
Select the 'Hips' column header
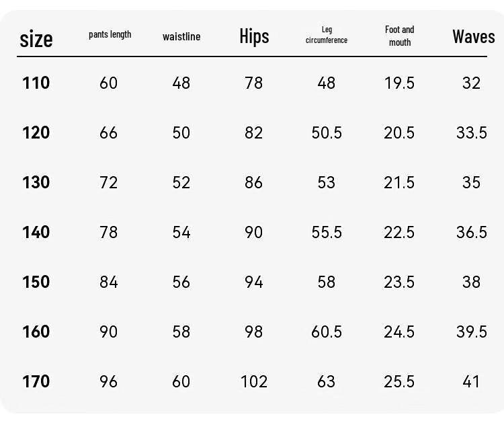[254, 36]
